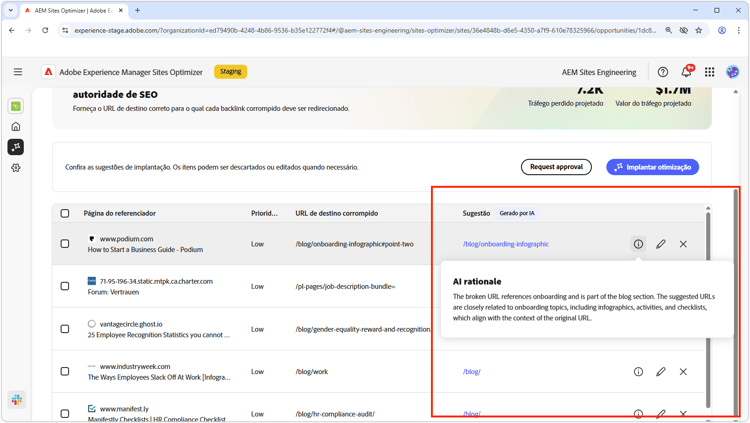750x423 pixels.
Task: Go to Home in the sidebar
Action: point(16,126)
